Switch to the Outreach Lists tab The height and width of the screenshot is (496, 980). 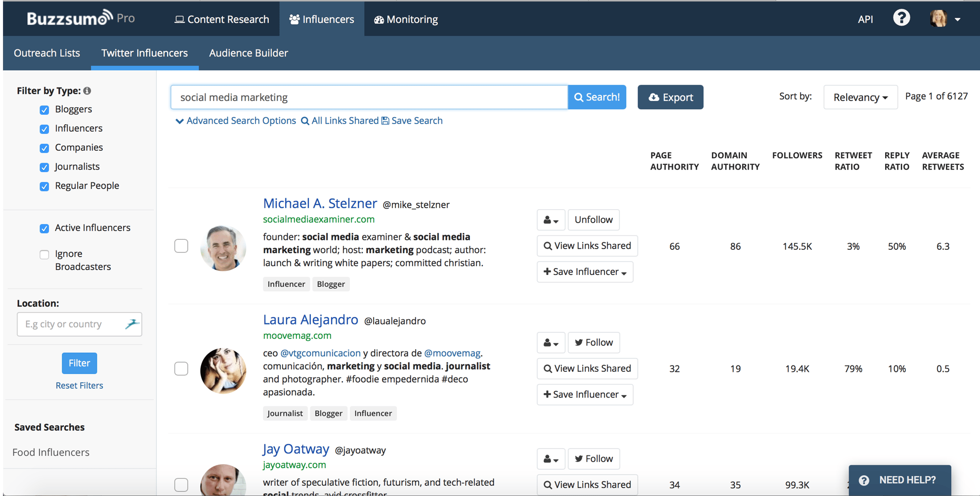47,53
